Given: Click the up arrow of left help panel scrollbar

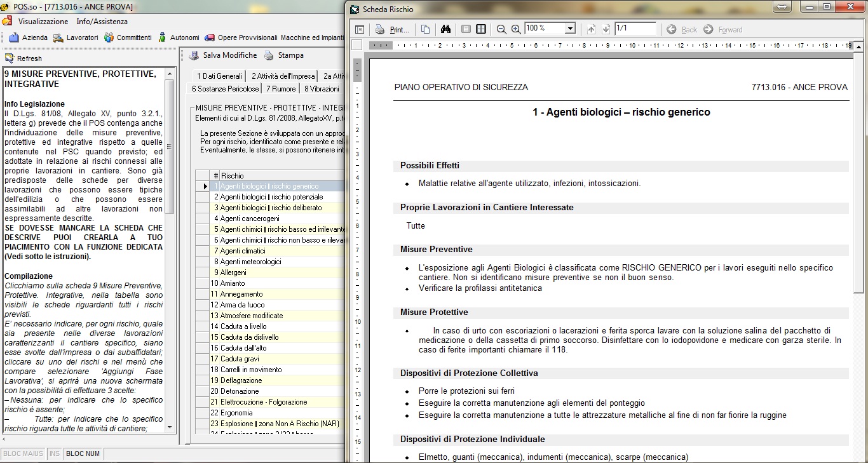Looking at the screenshot, I should click(x=170, y=74).
